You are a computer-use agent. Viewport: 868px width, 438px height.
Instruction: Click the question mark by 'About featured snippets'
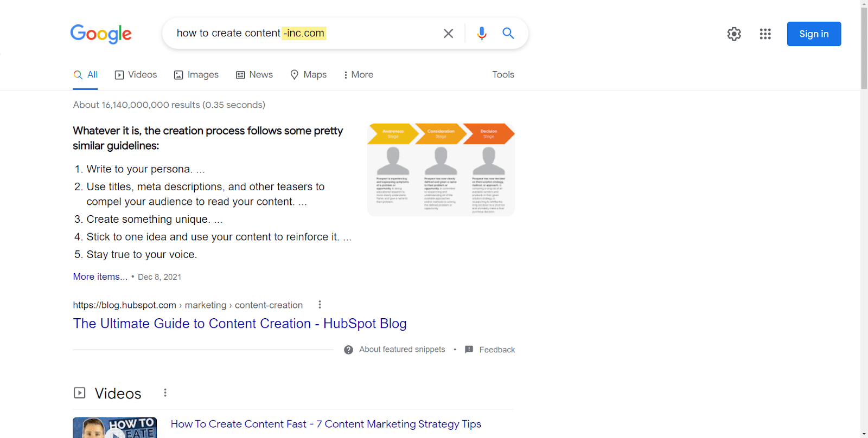pyautogui.click(x=348, y=350)
